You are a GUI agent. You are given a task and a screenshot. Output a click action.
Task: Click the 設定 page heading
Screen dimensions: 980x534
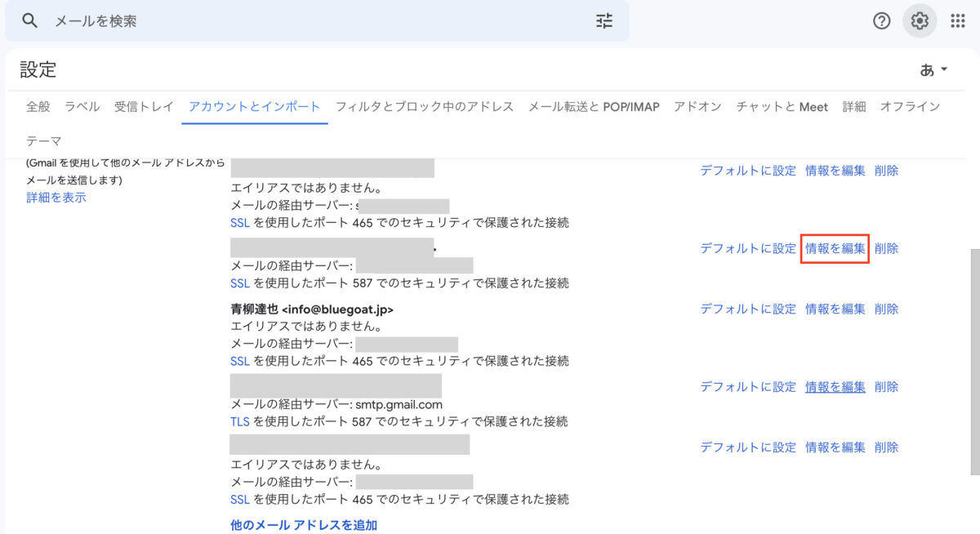[x=38, y=70]
